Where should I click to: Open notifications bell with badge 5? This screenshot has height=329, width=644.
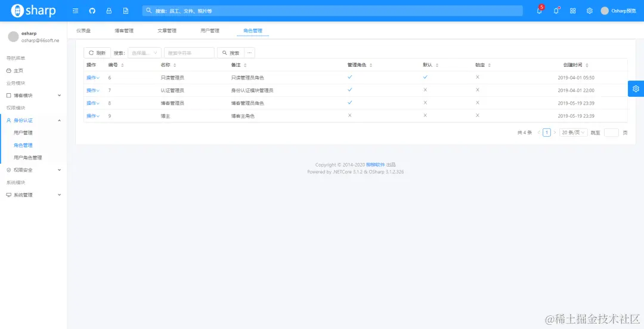coord(539,11)
